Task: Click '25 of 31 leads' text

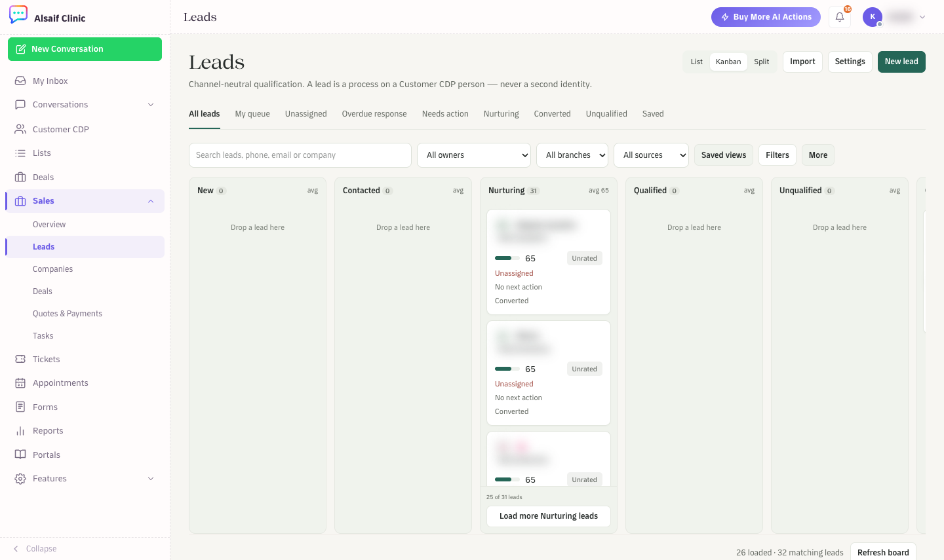Action: (504, 497)
